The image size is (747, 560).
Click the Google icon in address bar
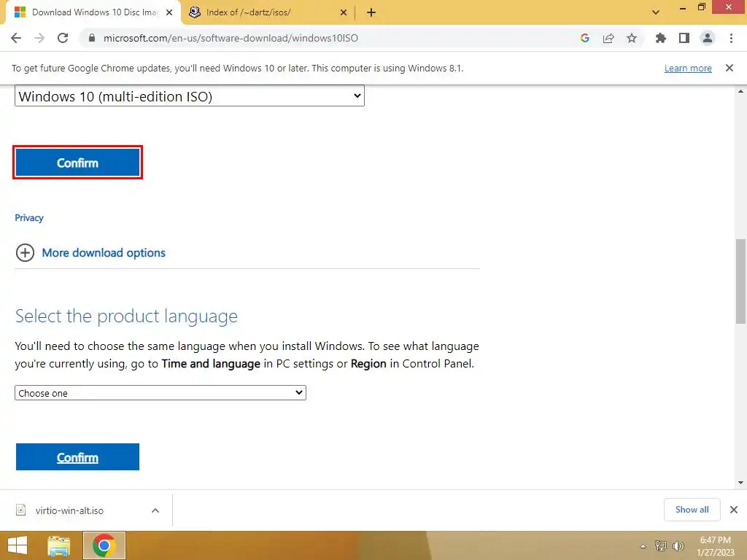click(x=585, y=38)
